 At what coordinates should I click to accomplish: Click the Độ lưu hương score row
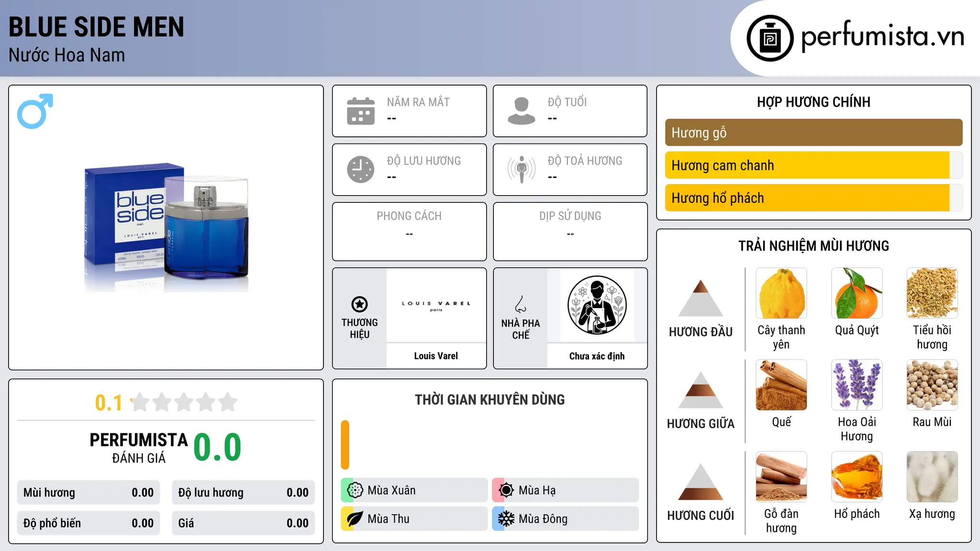(243, 493)
